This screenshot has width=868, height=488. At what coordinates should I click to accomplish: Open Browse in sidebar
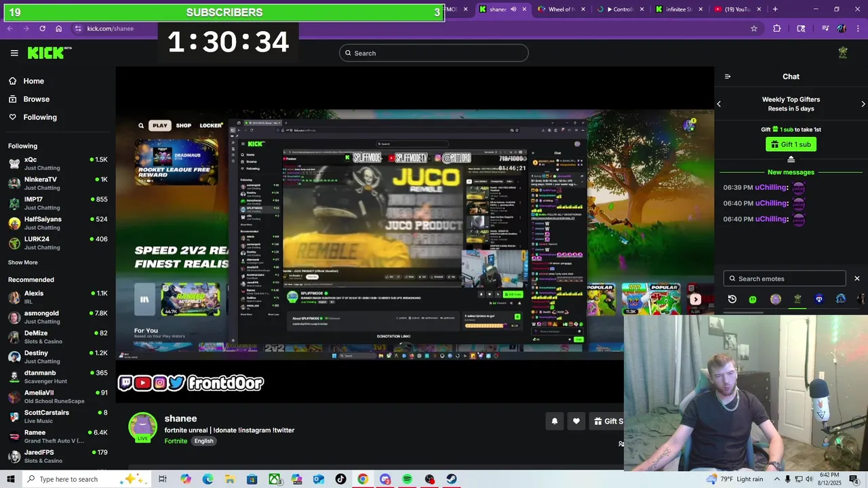(29, 99)
